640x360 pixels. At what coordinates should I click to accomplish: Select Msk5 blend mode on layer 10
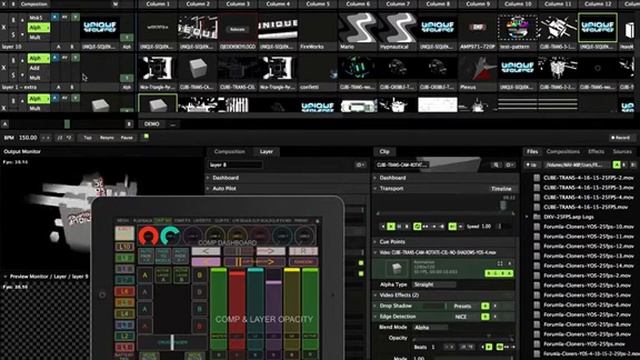click(36, 18)
